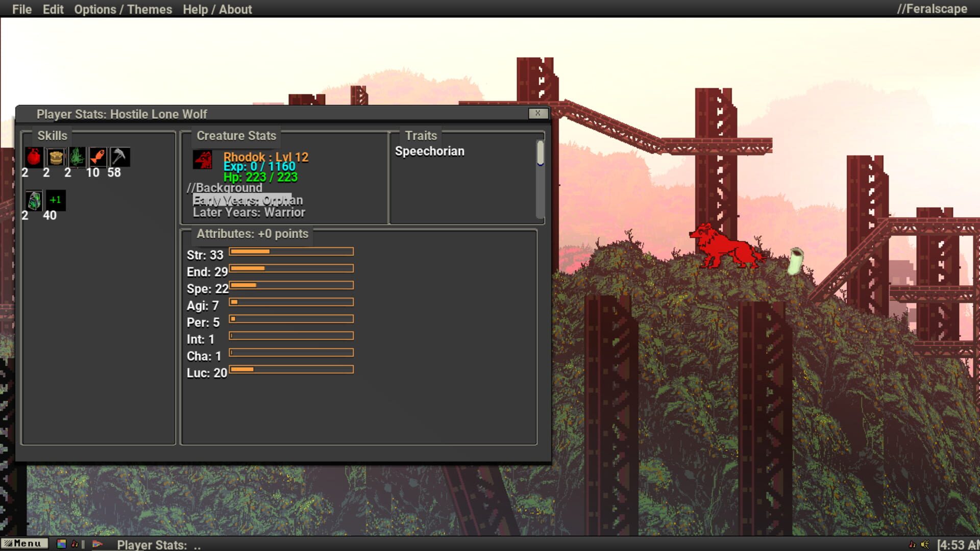Viewport: 980px width, 551px height.
Task: Open the File menu
Action: [x=21, y=9]
